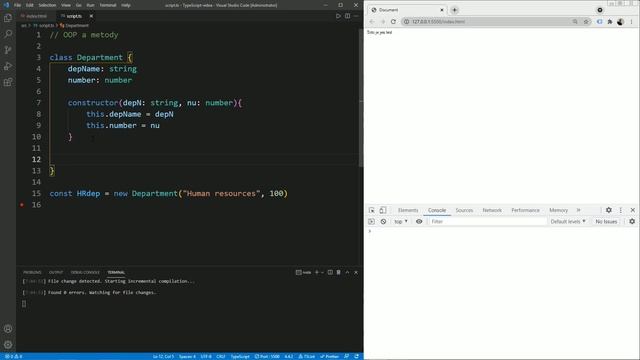Open the Extensions view
The image size is (640, 360).
click(x=8, y=82)
